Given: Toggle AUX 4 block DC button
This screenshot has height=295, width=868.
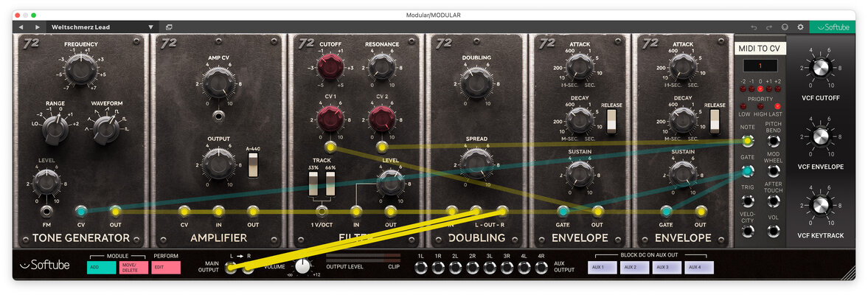Looking at the screenshot, I should 700,268.
